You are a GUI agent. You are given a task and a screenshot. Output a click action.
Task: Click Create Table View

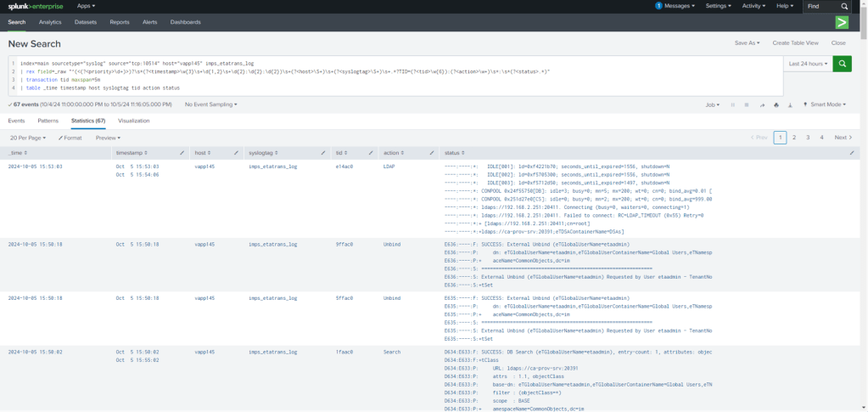point(795,42)
